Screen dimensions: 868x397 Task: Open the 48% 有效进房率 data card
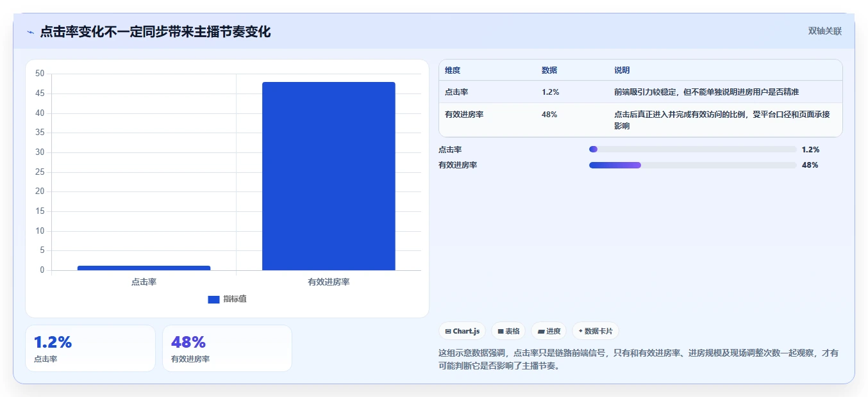click(227, 348)
